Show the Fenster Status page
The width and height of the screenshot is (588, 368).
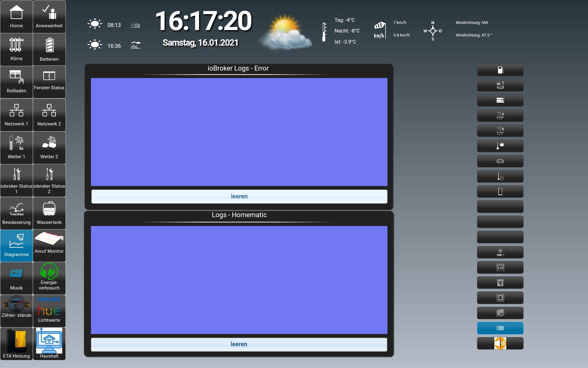[x=49, y=82]
